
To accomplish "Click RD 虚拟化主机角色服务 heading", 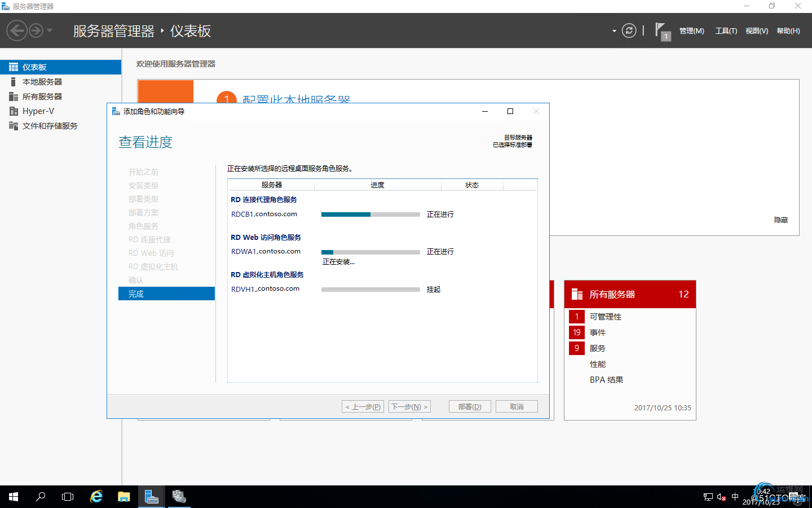I will [x=267, y=274].
